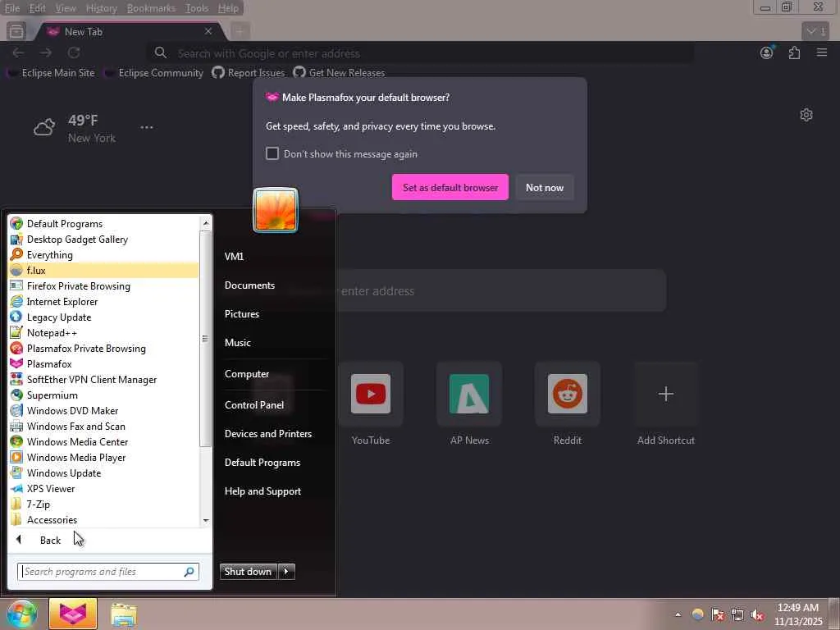This screenshot has height=630, width=840.
Task: Open the Bookmarks menu
Action: pyautogui.click(x=151, y=8)
